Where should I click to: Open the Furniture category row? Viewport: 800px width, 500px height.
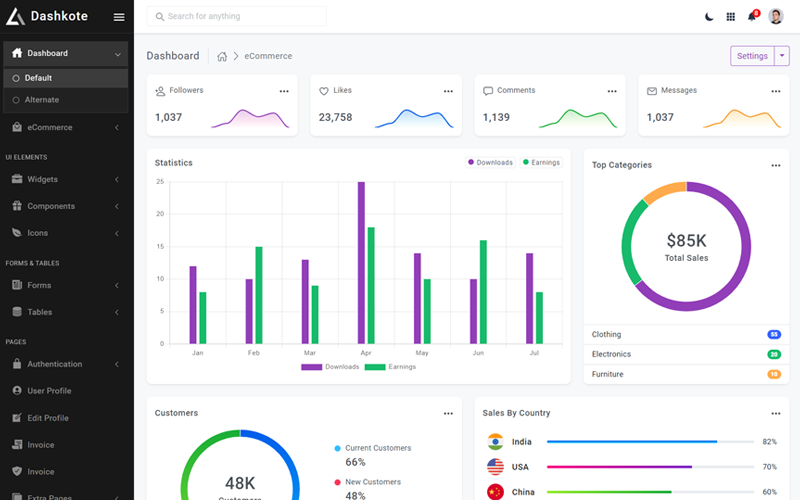(686, 374)
